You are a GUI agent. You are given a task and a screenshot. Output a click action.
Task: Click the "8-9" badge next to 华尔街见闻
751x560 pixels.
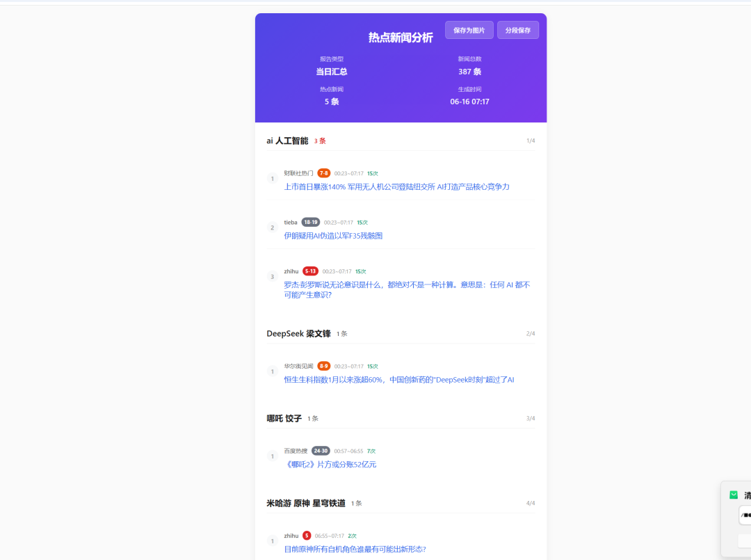point(323,365)
